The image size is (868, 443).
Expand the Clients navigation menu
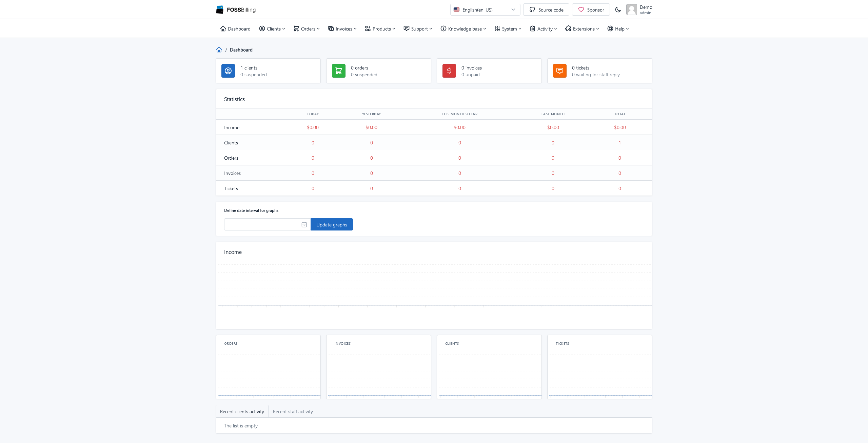(x=272, y=28)
